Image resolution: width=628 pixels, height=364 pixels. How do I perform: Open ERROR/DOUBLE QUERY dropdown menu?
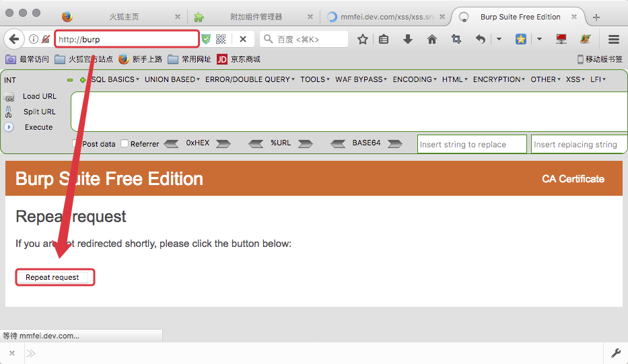pos(250,79)
